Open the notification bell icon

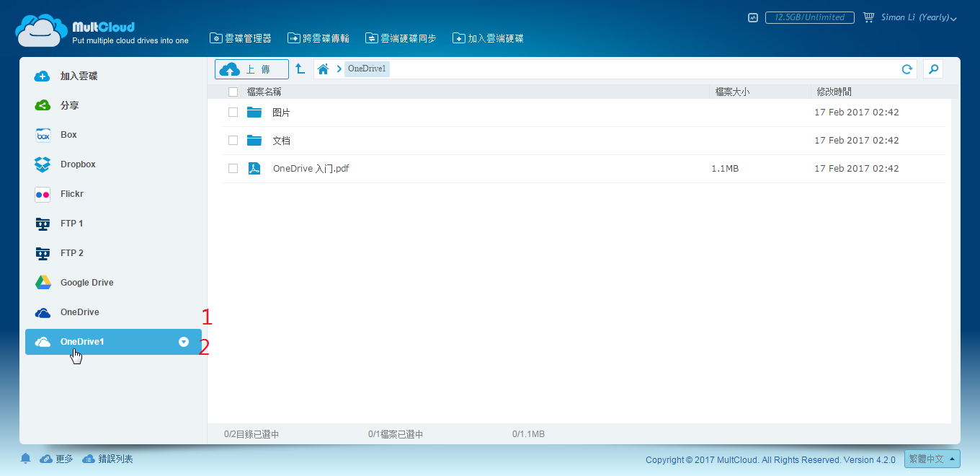26,459
